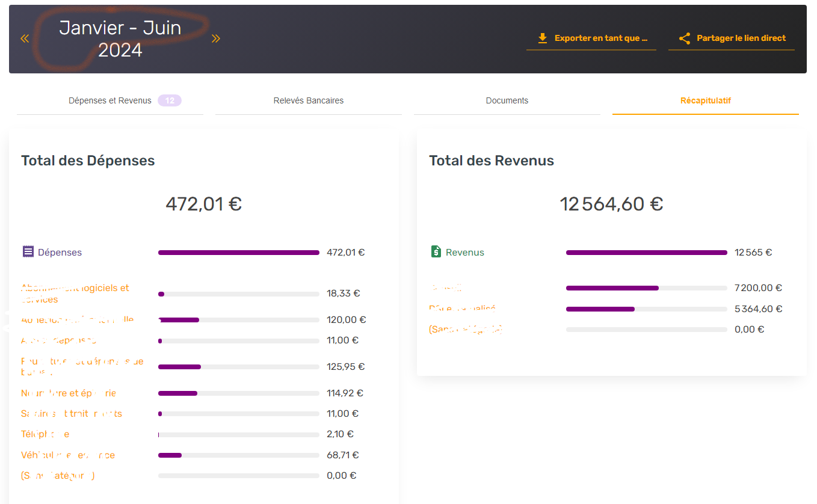Image resolution: width=817 pixels, height=504 pixels.
Task: Open the Relevés Bancaires tab
Action: [x=309, y=100]
